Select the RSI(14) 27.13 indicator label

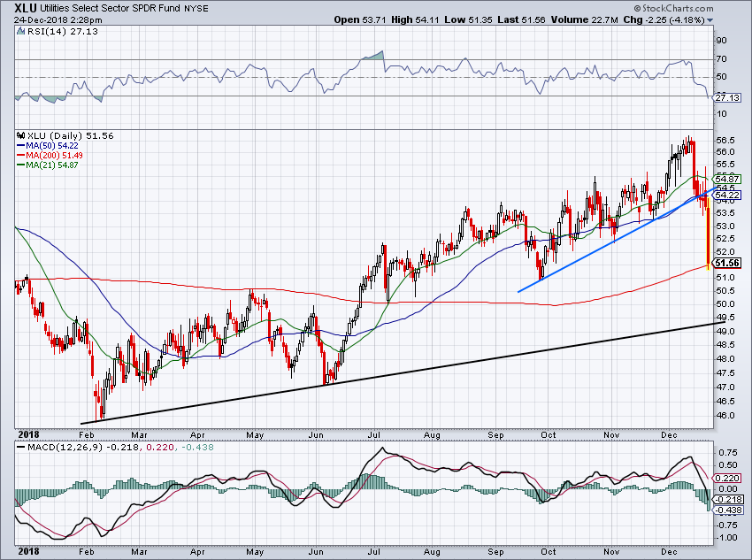pos(62,32)
